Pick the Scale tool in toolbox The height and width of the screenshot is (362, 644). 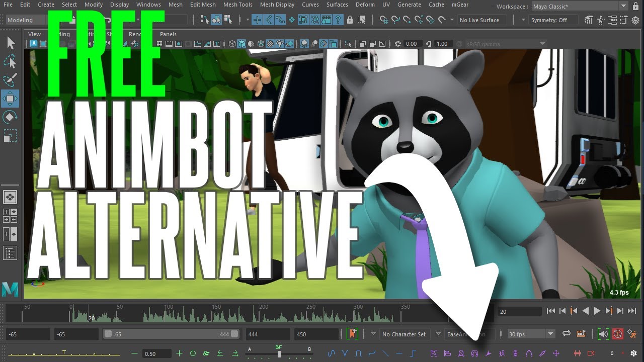[x=10, y=135]
